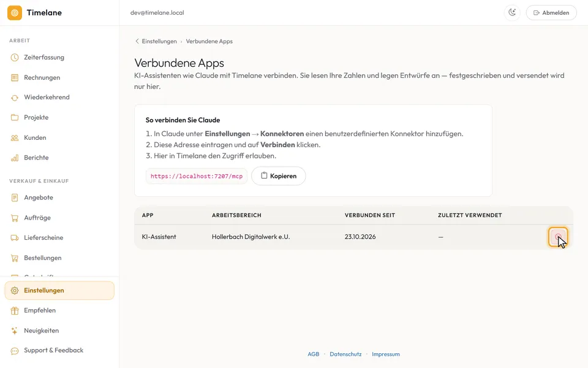
Task: Click the Lieferscheine truck icon
Action: pos(15,238)
